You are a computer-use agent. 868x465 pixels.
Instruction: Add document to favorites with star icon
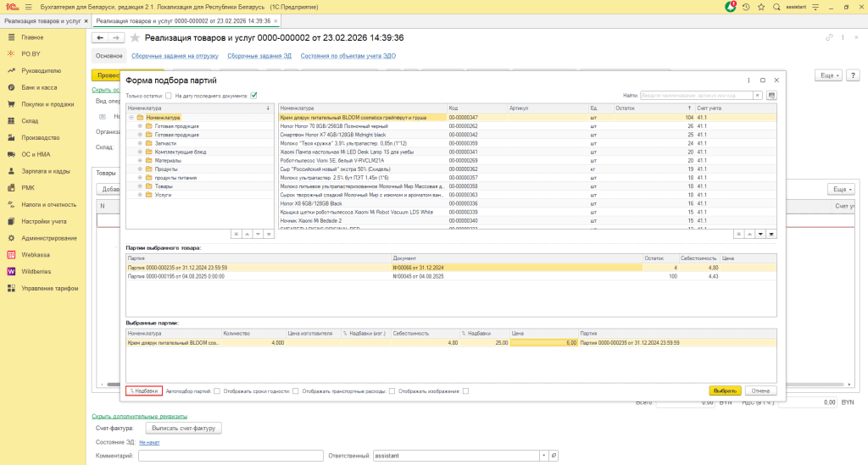coord(134,38)
